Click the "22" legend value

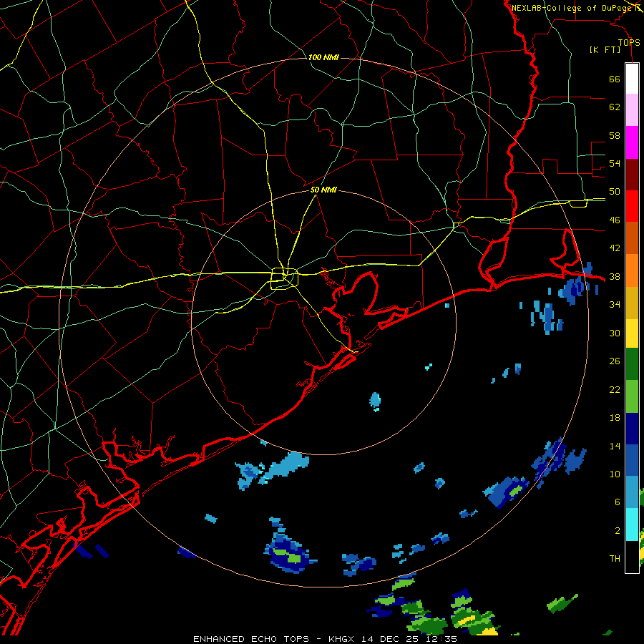tap(615, 389)
